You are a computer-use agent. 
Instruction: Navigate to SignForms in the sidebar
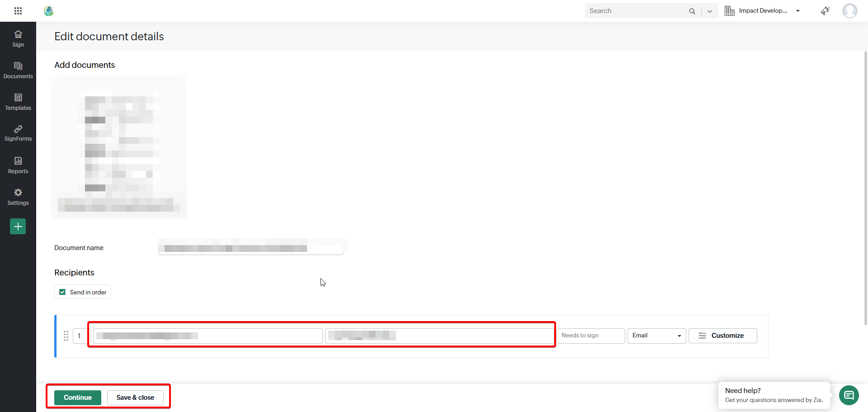coord(18,133)
